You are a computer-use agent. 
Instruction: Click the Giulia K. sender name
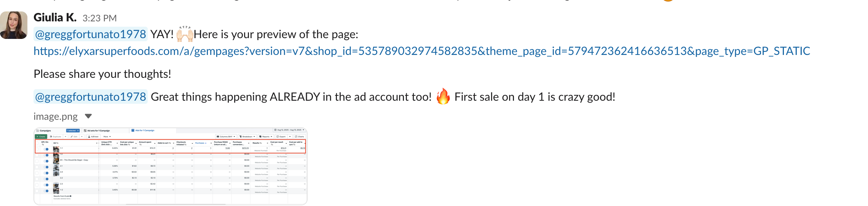(x=55, y=18)
